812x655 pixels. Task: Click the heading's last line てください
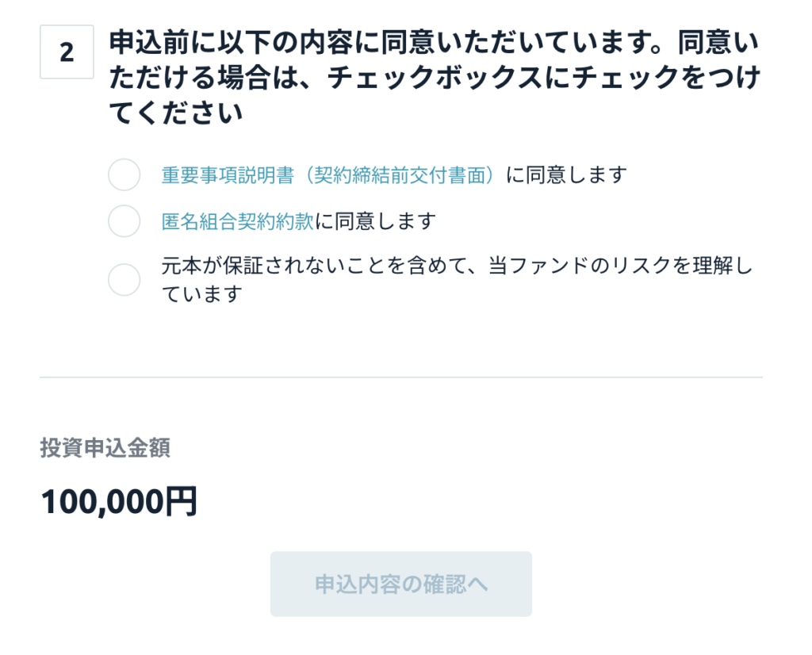[174, 114]
